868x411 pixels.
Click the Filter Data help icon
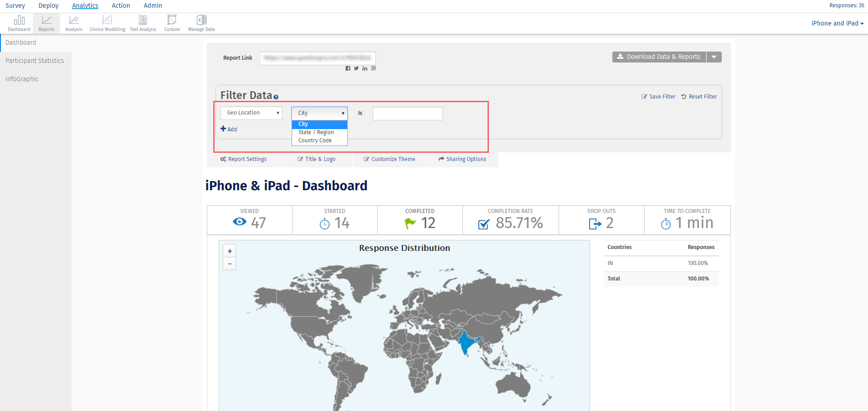[x=276, y=97]
